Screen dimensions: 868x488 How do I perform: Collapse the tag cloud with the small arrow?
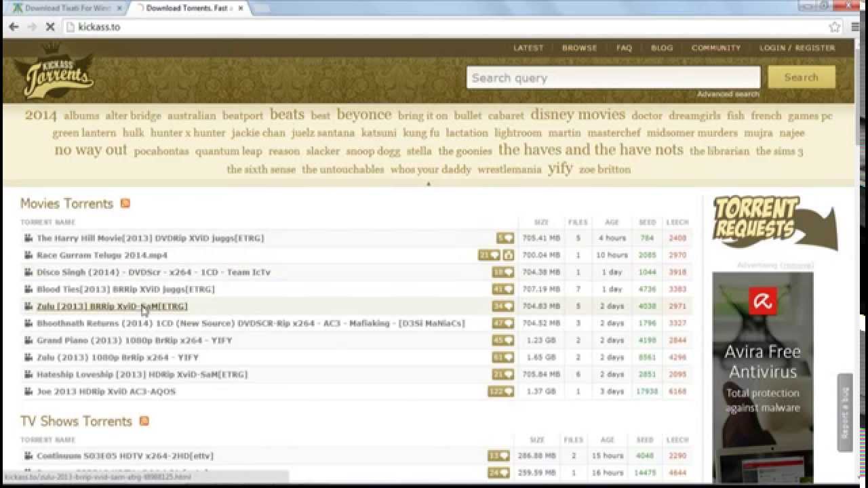429,184
